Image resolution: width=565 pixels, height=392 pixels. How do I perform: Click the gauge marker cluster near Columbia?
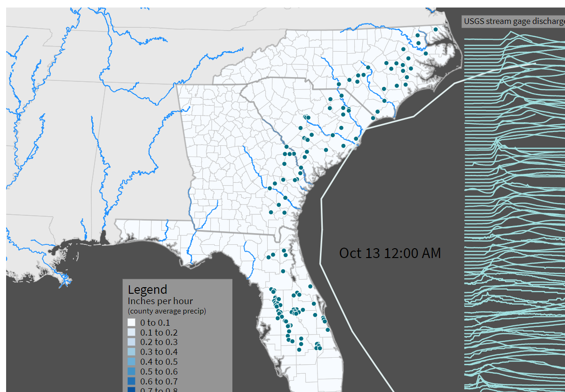coord(307,117)
